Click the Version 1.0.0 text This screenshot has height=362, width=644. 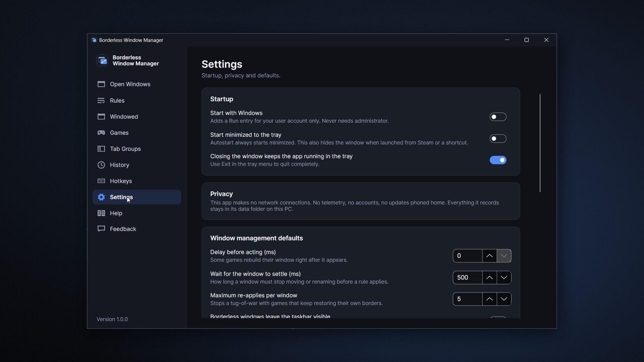click(112, 319)
